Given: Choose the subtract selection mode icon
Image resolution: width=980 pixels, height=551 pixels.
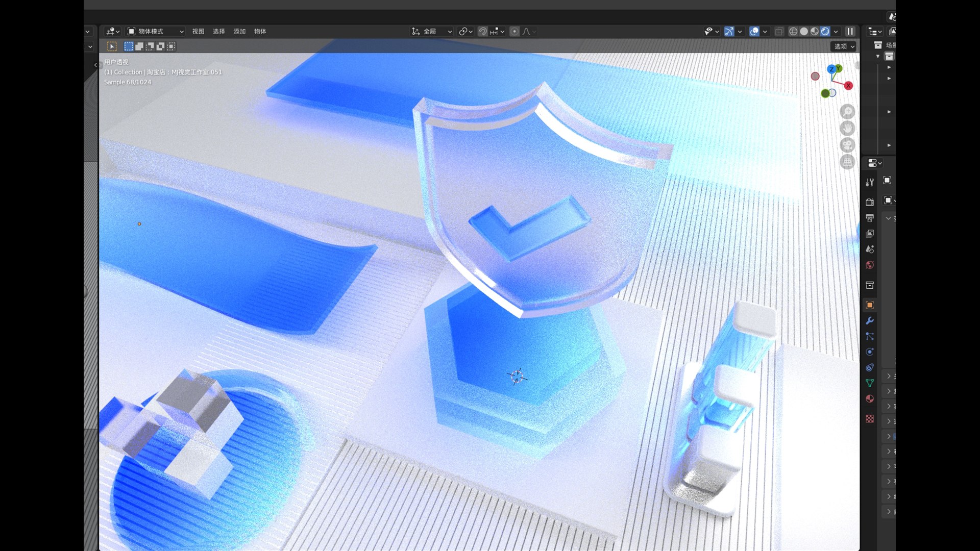Looking at the screenshot, I should [150, 46].
